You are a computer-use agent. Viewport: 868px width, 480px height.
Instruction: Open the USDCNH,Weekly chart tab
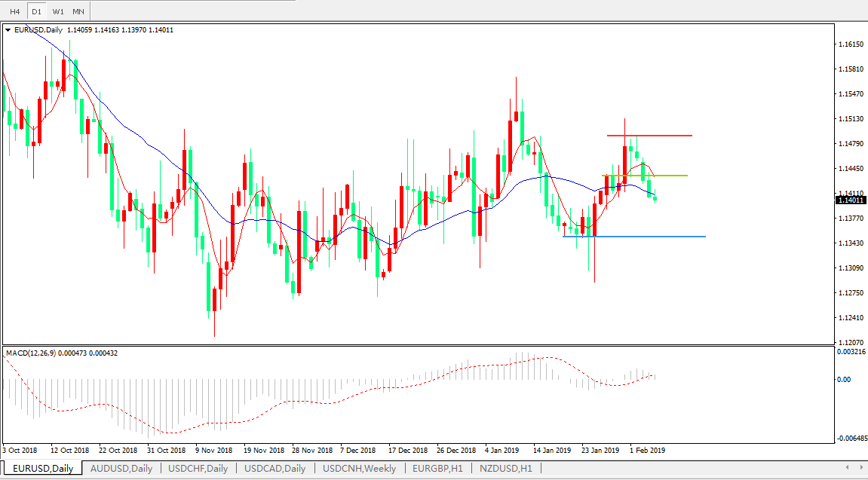point(359,469)
